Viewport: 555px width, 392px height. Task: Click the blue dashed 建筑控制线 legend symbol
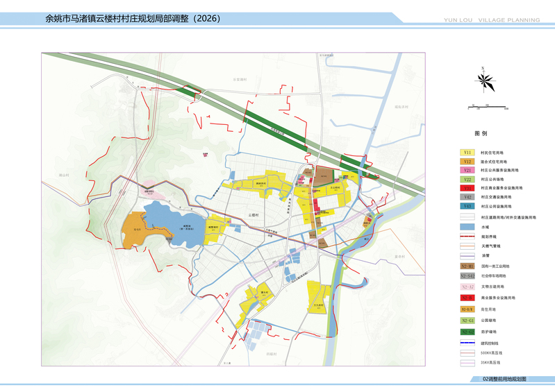pos(467,343)
